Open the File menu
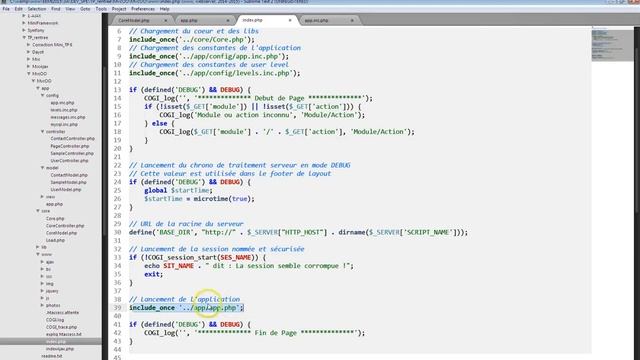The height and width of the screenshot is (360, 640). (x=6, y=9)
